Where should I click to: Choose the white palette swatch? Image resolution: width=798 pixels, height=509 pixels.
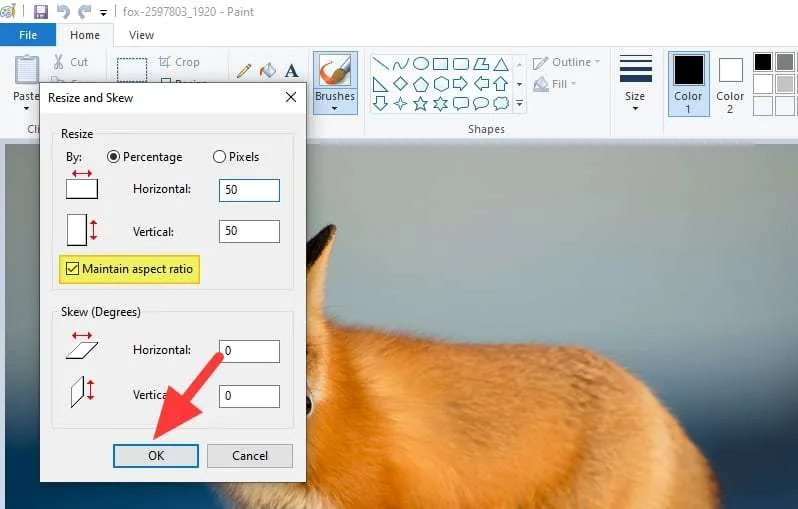pyautogui.click(x=762, y=84)
